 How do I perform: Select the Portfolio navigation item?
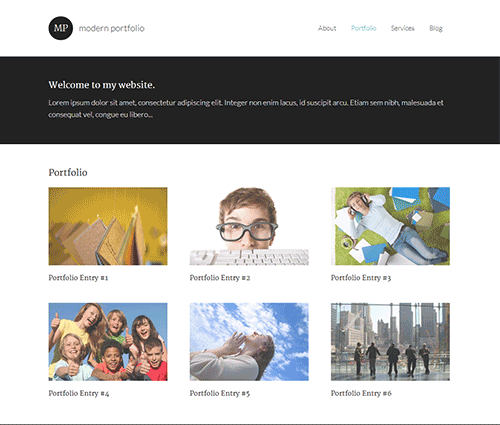point(364,28)
